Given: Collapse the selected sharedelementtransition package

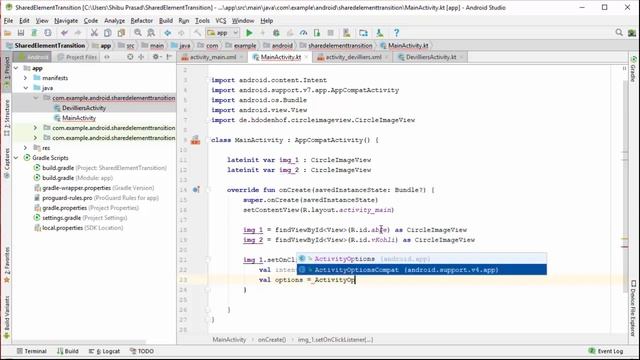Looking at the screenshot, I should [36, 98].
